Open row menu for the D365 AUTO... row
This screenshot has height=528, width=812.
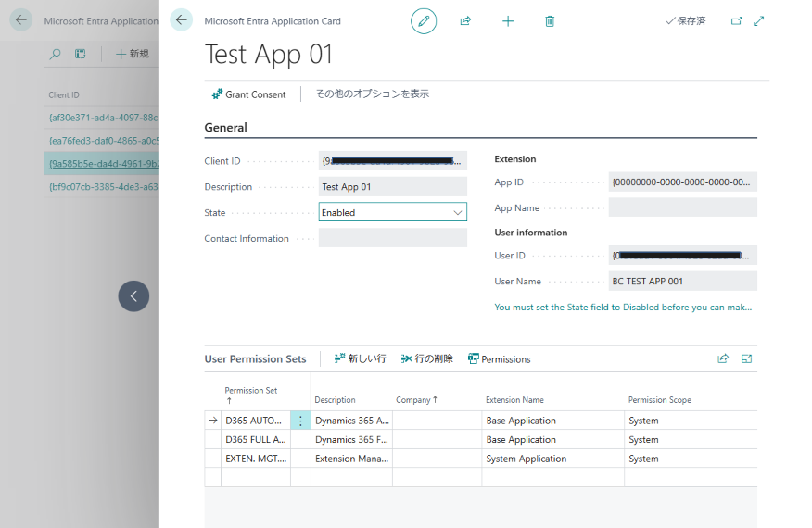(300, 421)
